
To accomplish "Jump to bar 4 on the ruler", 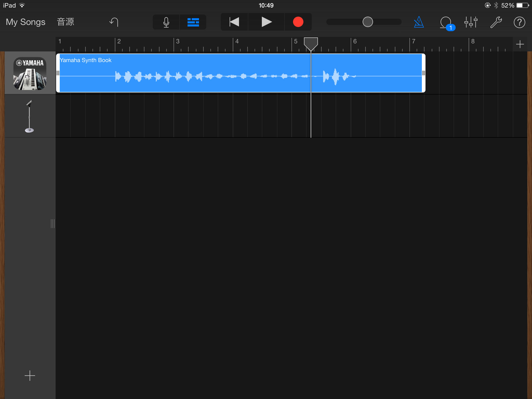I will point(237,41).
